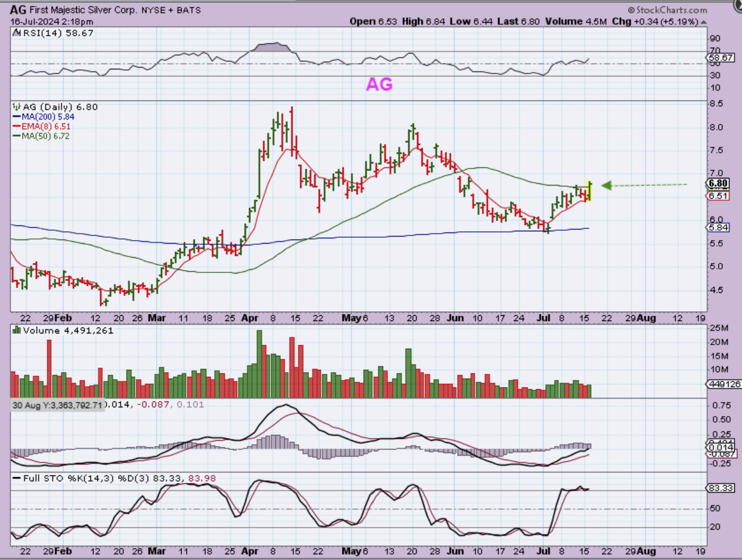Viewport: 742px width, 560px height.
Task: Click the yellow-highlighted latest price bar
Action: (x=589, y=191)
